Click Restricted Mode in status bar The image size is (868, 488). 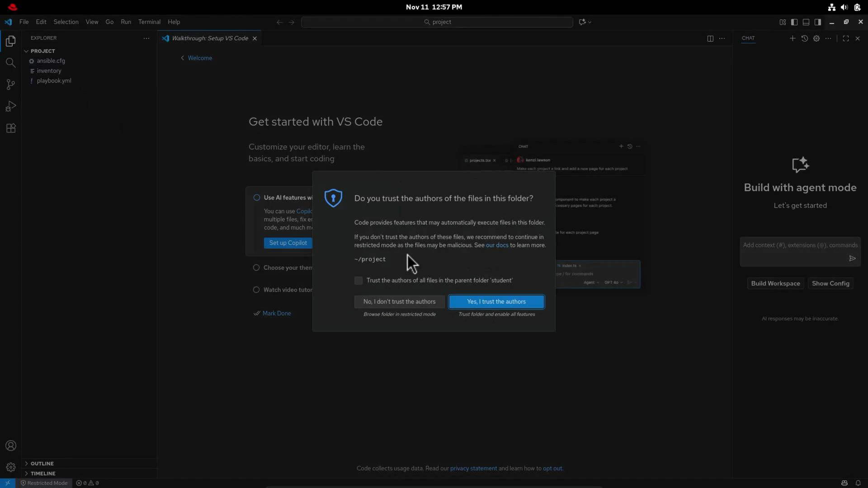[x=44, y=483]
